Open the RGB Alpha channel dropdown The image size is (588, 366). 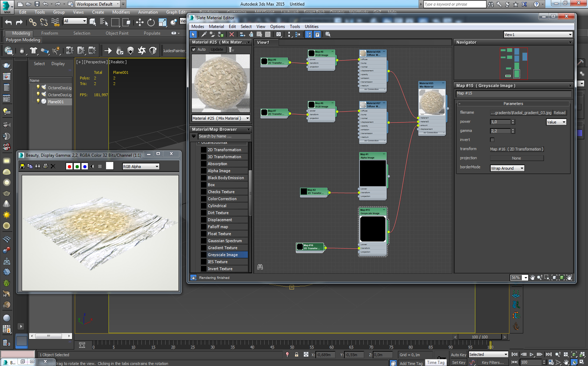click(141, 167)
